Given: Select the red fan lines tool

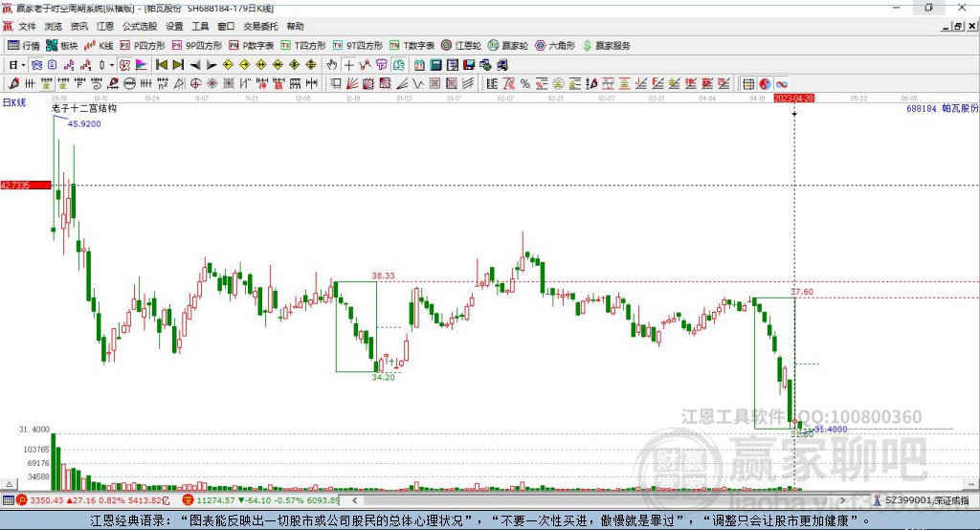Looking at the screenshot, I should [352, 84].
